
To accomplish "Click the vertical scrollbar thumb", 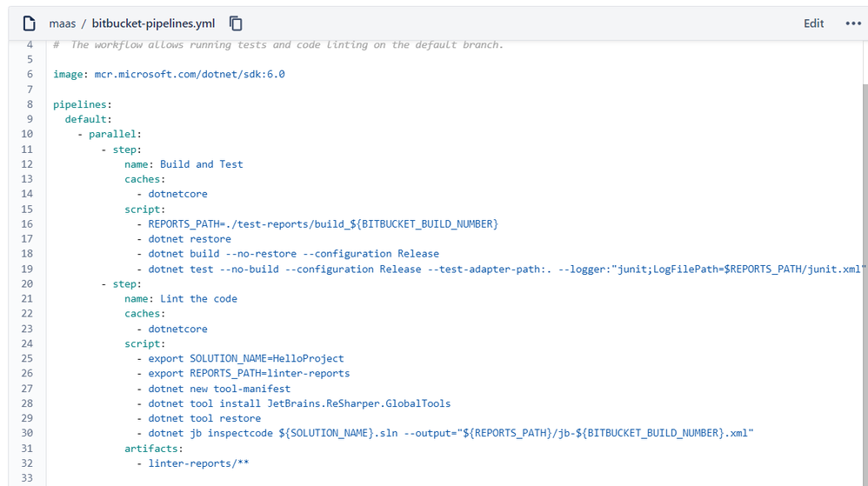I will tap(865, 285).
